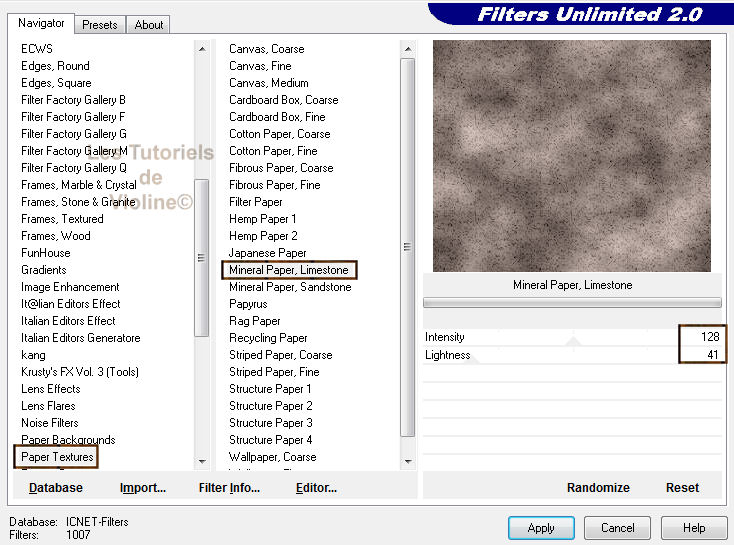Image resolution: width=734 pixels, height=545 pixels.
Task: Click the texture preview image
Action: [571, 156]
